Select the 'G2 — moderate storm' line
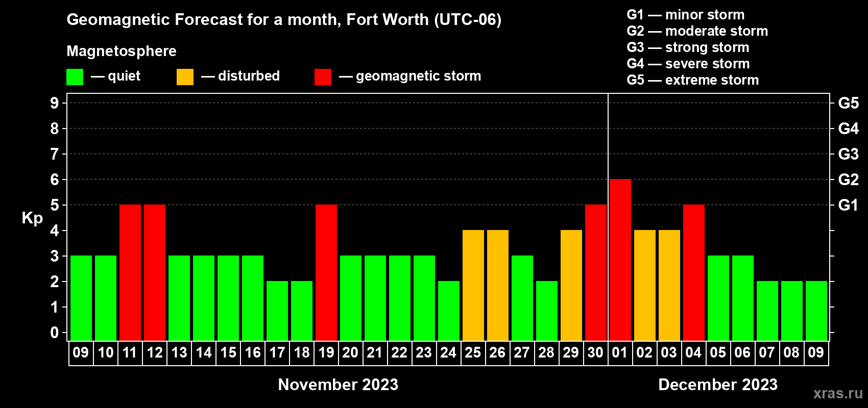 [697, 31]
